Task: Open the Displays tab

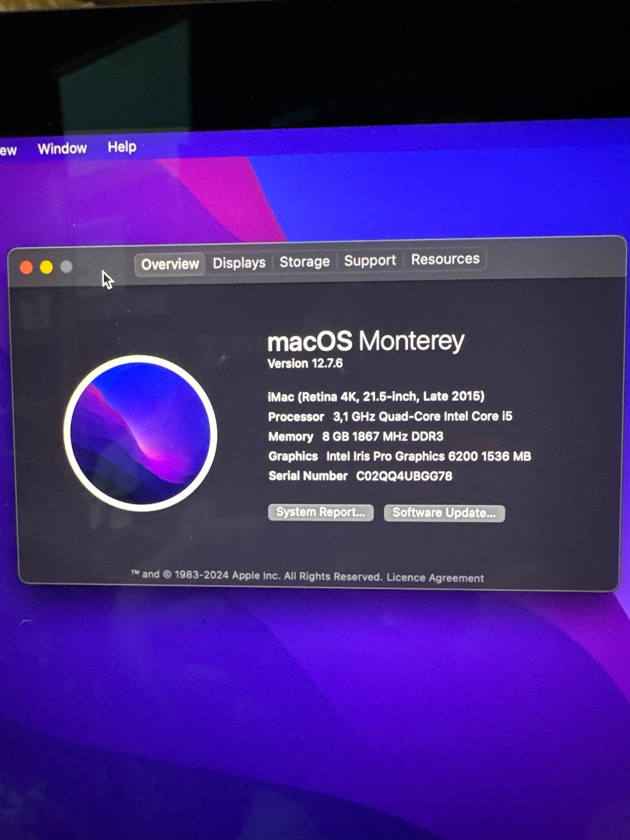Action: (239, 262)
